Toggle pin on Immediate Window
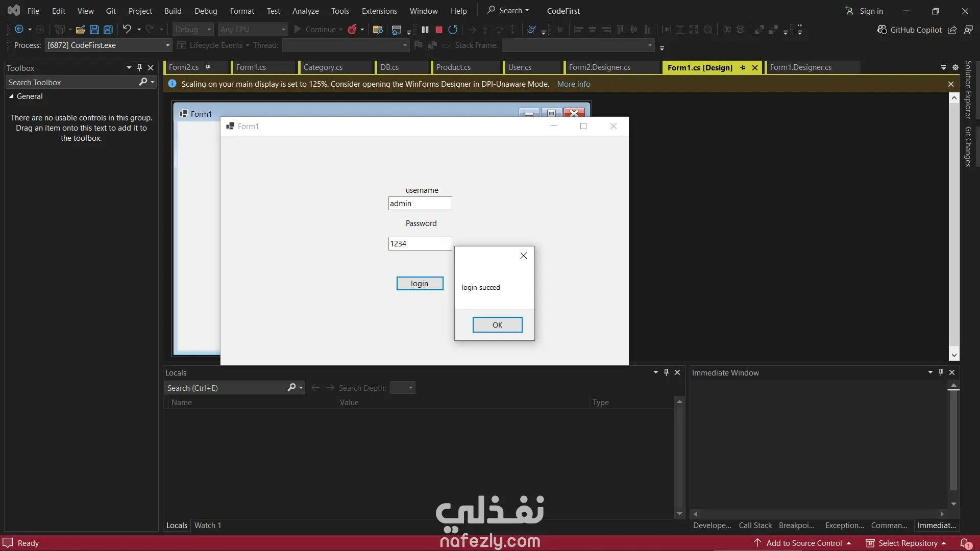The image size is (980, 551). [941, 372]
